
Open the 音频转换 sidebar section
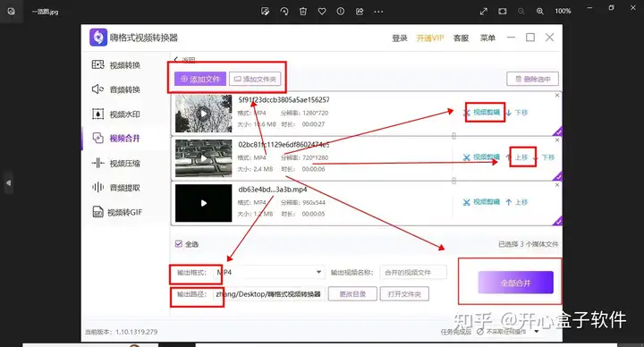(115, 89)
